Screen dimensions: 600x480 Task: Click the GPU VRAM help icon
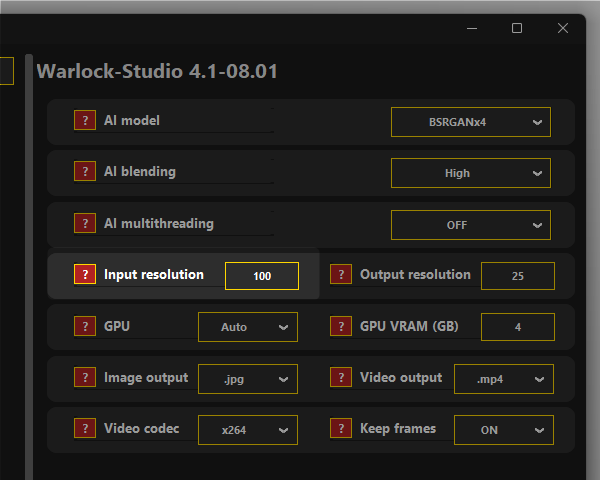(x=341, y=327)
